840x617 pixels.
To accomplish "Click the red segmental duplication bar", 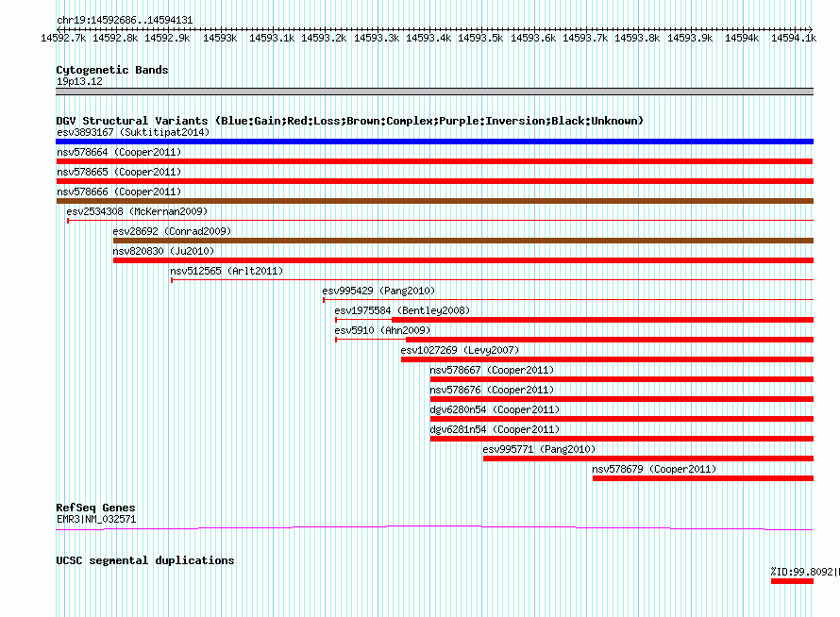I will pos(792,581).
